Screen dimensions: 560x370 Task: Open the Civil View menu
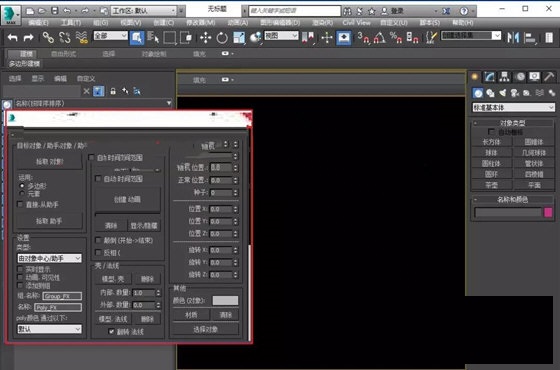356,22
